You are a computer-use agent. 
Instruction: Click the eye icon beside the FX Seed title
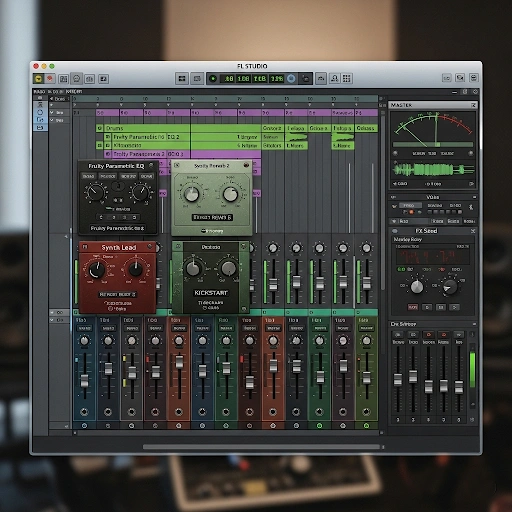point(395,231)
